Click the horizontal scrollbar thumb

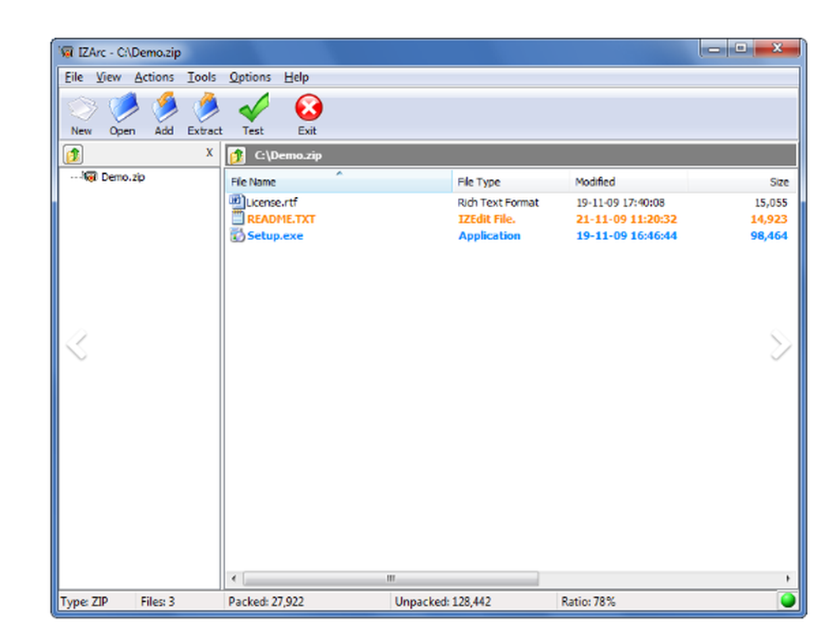click(x=390, y=578)
